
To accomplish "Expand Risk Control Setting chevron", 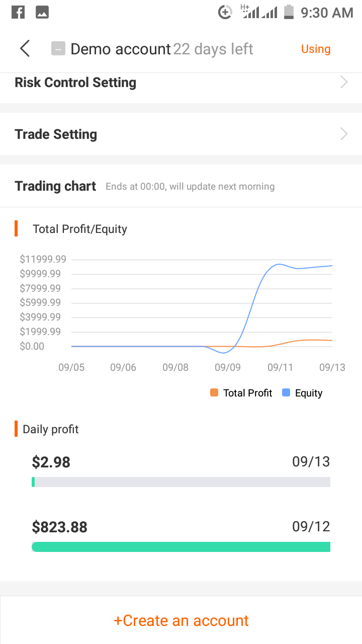I will 344,82.
